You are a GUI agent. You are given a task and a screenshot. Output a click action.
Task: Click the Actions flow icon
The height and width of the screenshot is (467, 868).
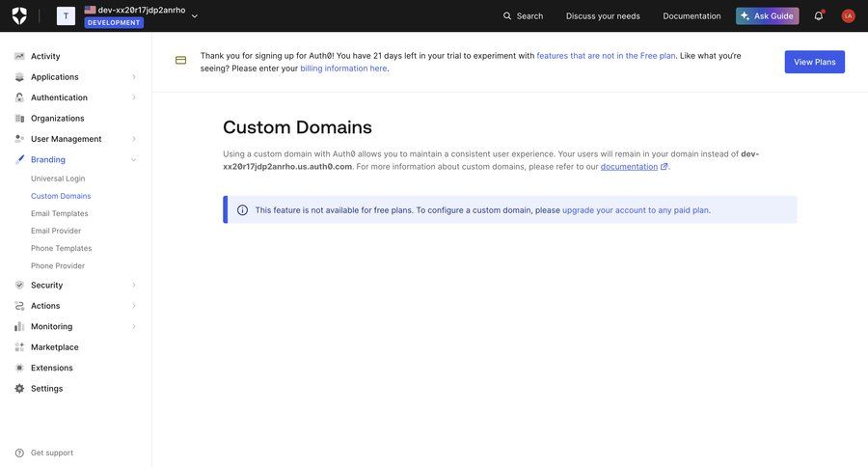19,306
